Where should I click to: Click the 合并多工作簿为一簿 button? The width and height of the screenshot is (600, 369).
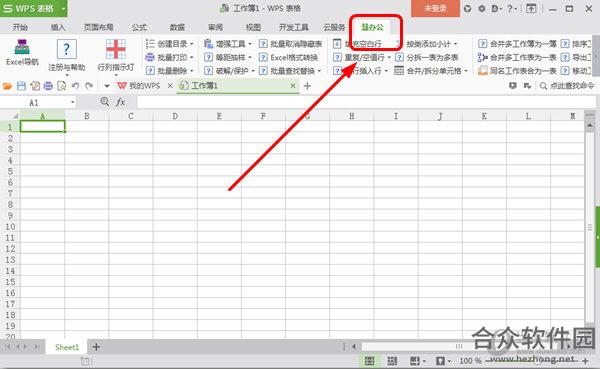point(517,44)
